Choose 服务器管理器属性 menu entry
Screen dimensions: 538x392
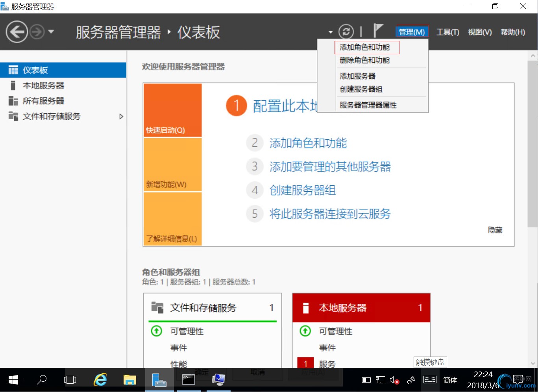(368, 105)
